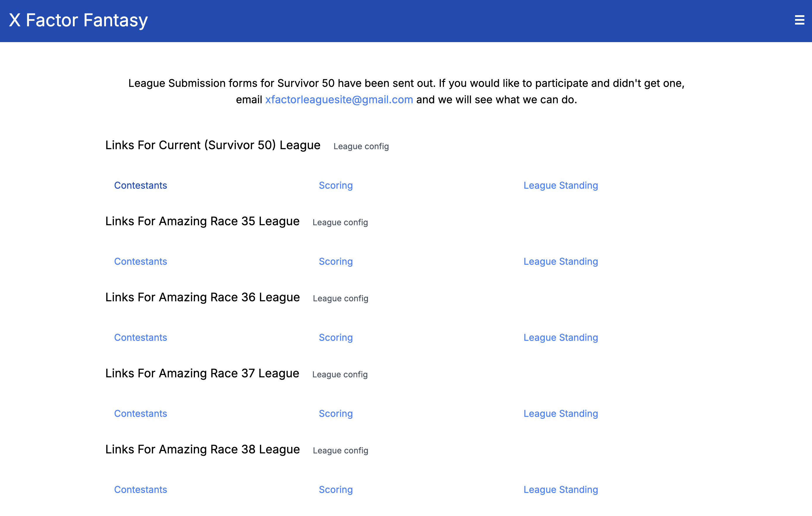The height and width of the screenshot is (516, 812).
Task: Open League config for Amazing Race 36
Action: pyautogui.click(x=340, y=298)
